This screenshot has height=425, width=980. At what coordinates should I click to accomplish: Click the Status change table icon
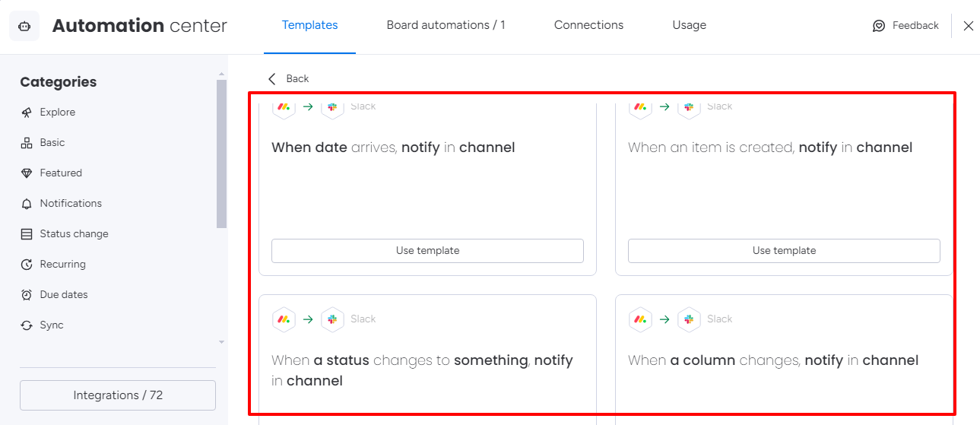(27, 234)
